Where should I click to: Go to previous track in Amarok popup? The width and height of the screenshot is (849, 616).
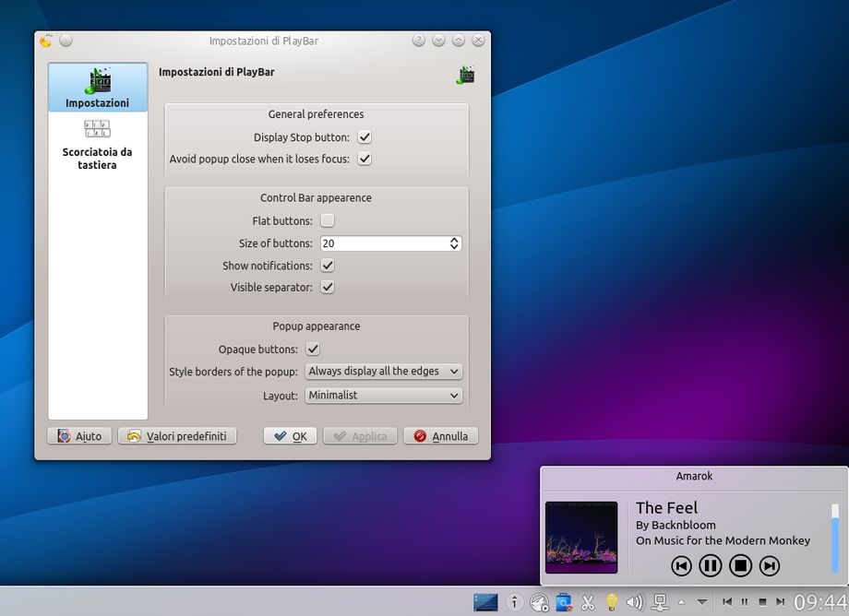pos(681,565)
